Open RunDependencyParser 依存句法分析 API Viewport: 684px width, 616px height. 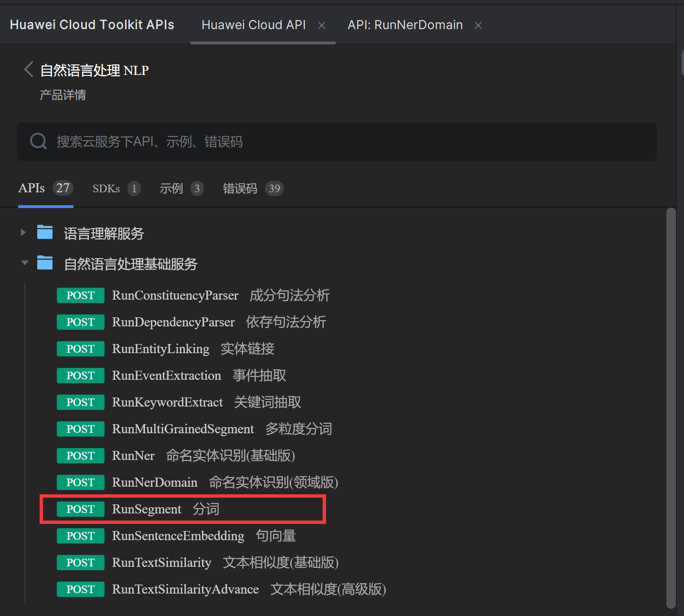(x=191, y=322)
